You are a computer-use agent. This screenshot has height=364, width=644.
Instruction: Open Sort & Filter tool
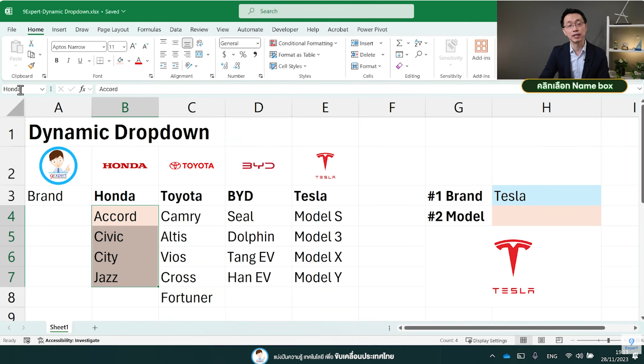[x=418, y=43]
